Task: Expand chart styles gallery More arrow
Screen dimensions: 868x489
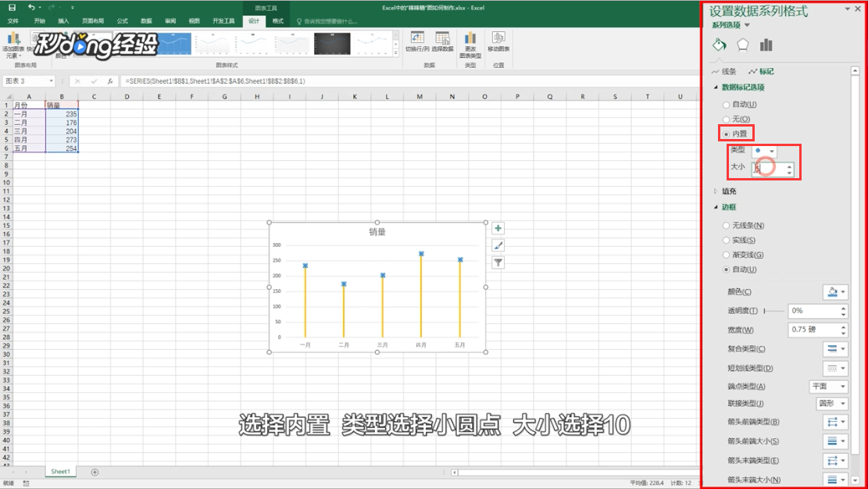Action: pos(395,52)
